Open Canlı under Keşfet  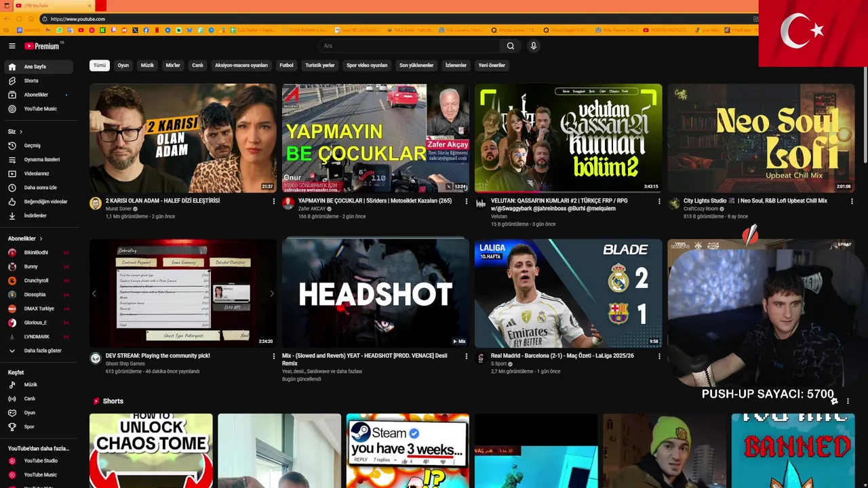[40, 399]
